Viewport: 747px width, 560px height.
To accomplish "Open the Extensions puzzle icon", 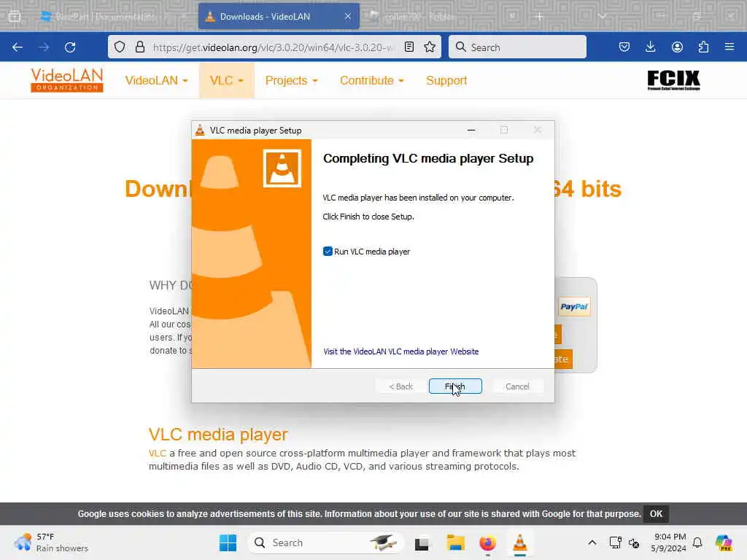I will [x=703, y=47].
